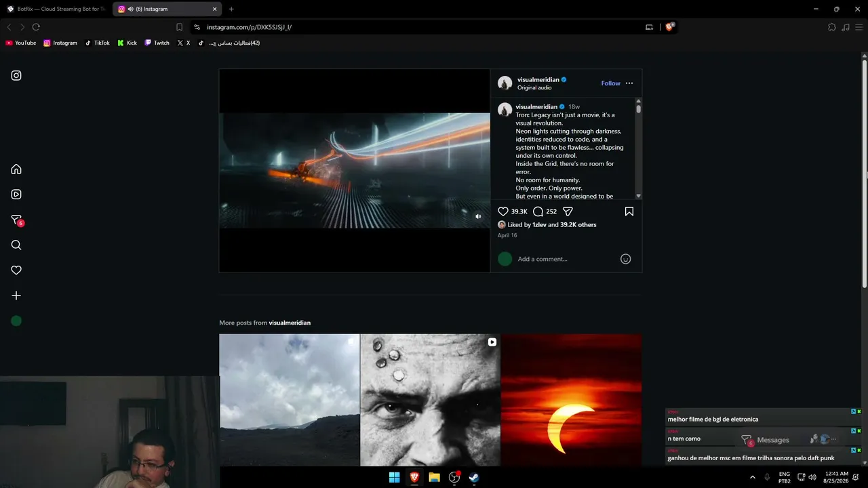Save the post with the bookmark icon
Viewport: 868px width, 488px height.
pyautogui.click(x=629, y=211)
